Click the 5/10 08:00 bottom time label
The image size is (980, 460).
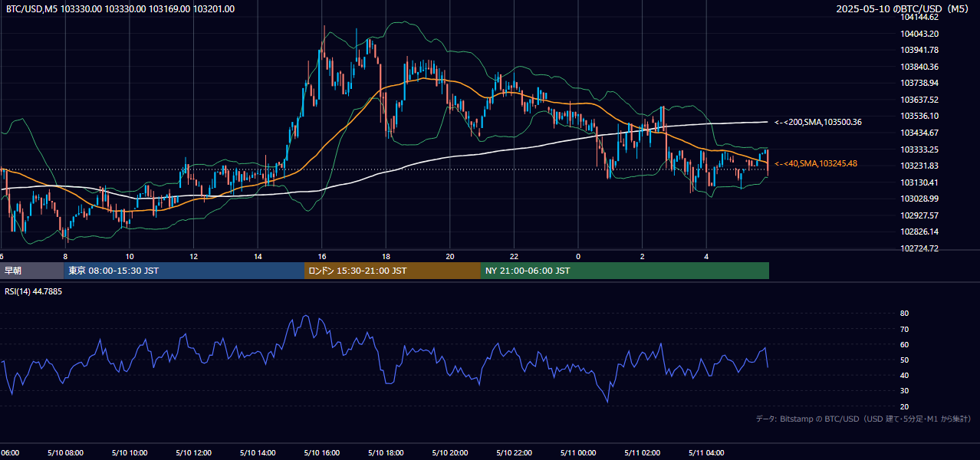pyautogui.click(x=65, y=452)
